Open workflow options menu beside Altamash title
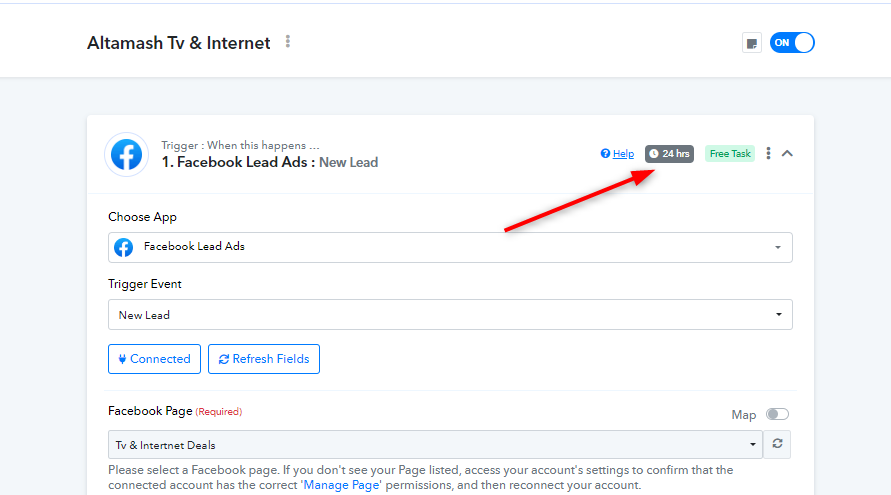Screen dimensions: 891x495 [x=288, y=41]
